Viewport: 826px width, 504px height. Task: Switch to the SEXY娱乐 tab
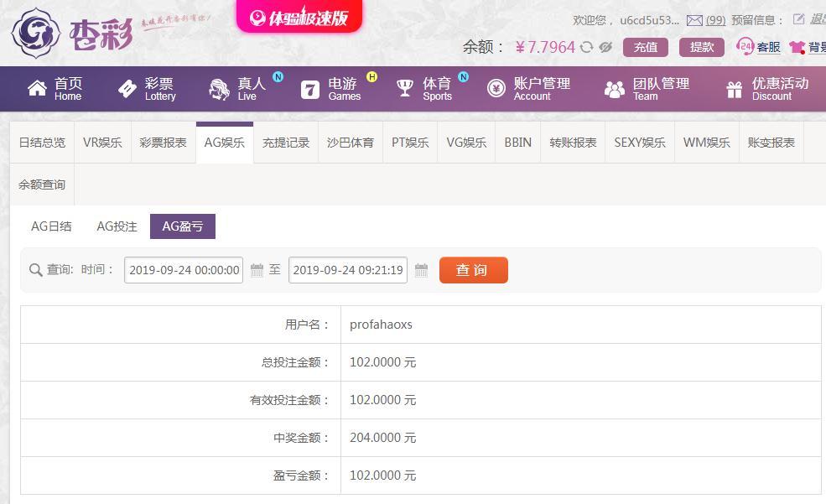(640, 143)
